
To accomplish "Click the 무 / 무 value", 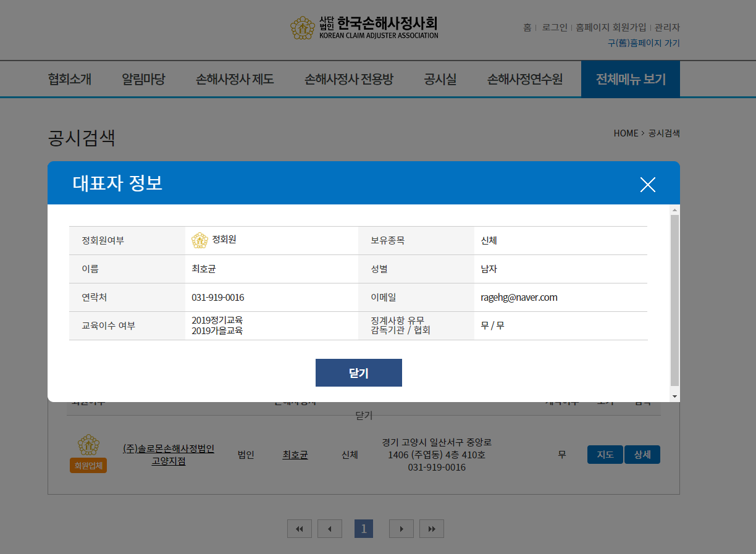I will pos(492,325).
